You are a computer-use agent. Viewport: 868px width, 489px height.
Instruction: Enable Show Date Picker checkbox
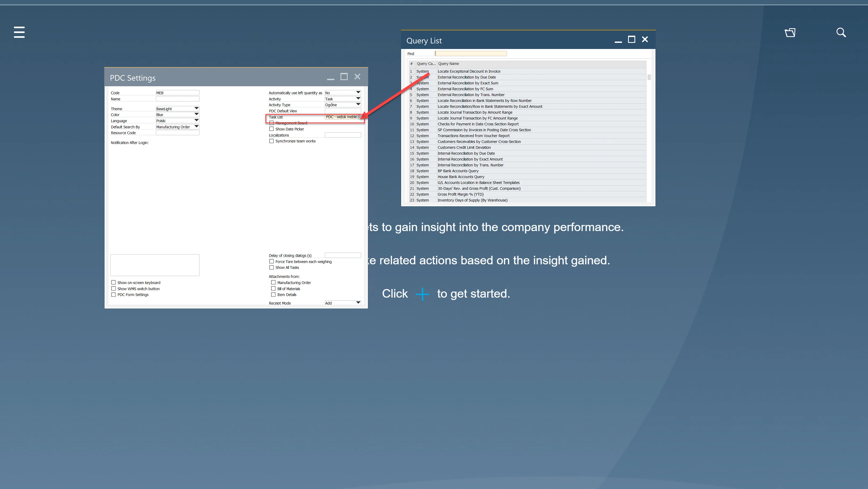pyautogui.click(x=272, y=129)
